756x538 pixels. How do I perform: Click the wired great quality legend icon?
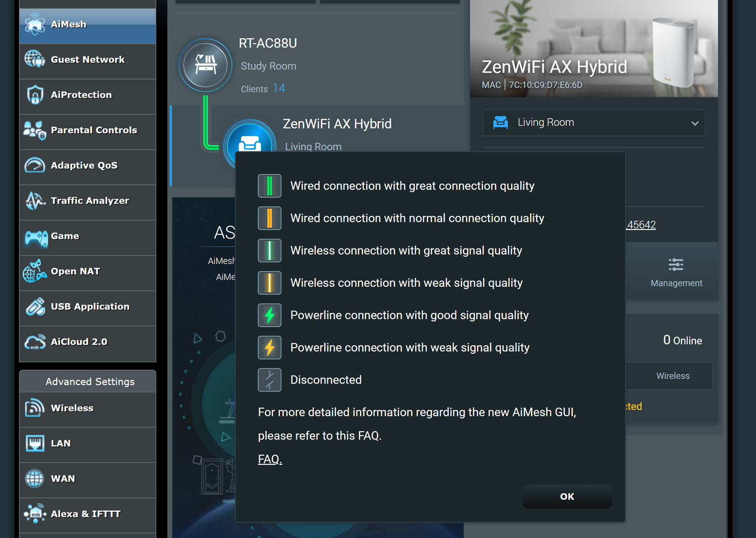(269, 186)
